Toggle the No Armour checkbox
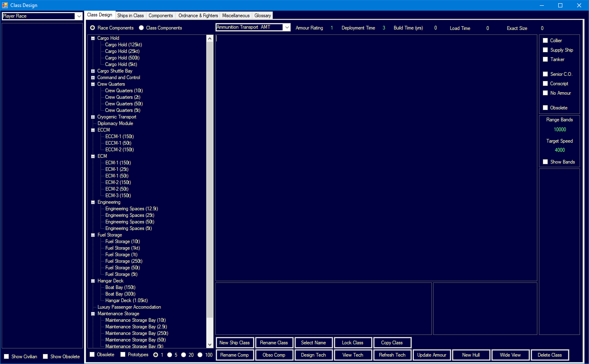 pos(546,93)
